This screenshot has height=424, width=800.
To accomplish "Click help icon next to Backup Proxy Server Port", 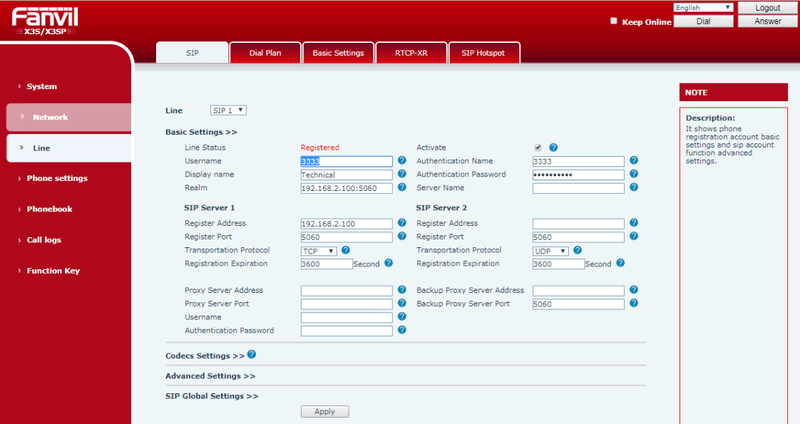I will (633, 303).
